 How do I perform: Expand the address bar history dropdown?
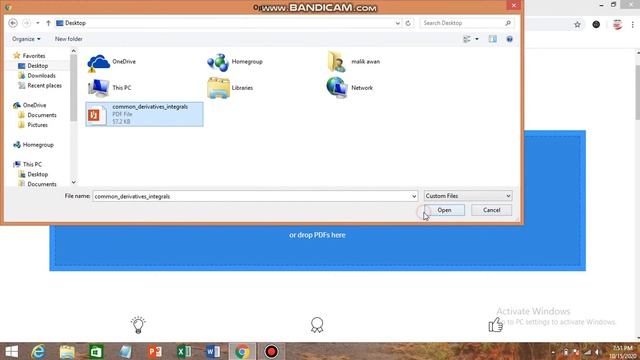pyautogui.click(x=398, y=23)
